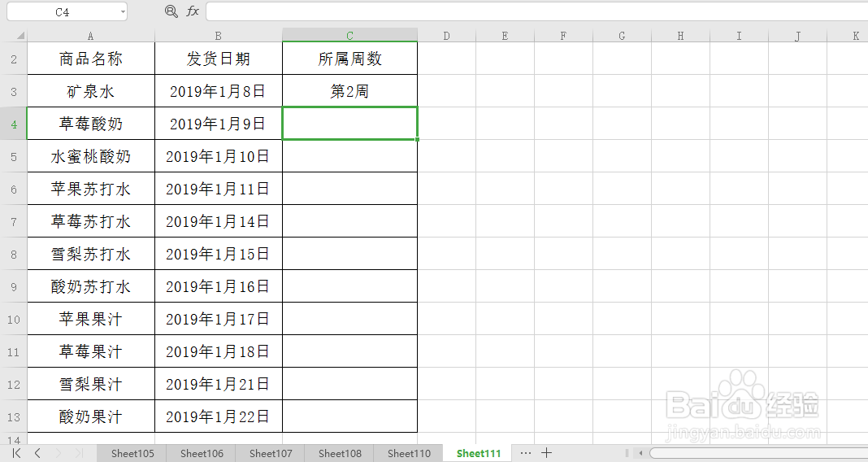Select the date cell 2019年1月21日
The height and width of the screenshot is (462, 868).
tap(218, 384)
